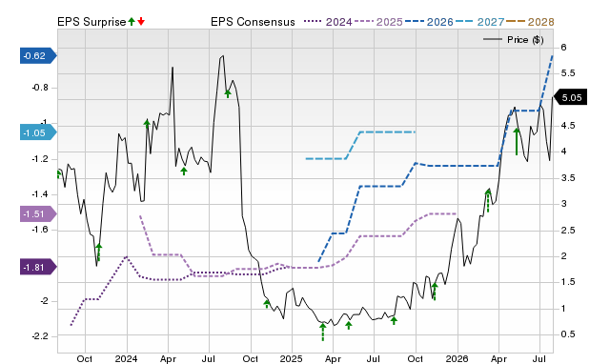Click the 2026 label on the time axis
The image size is (610, 364).
(457, 358)
